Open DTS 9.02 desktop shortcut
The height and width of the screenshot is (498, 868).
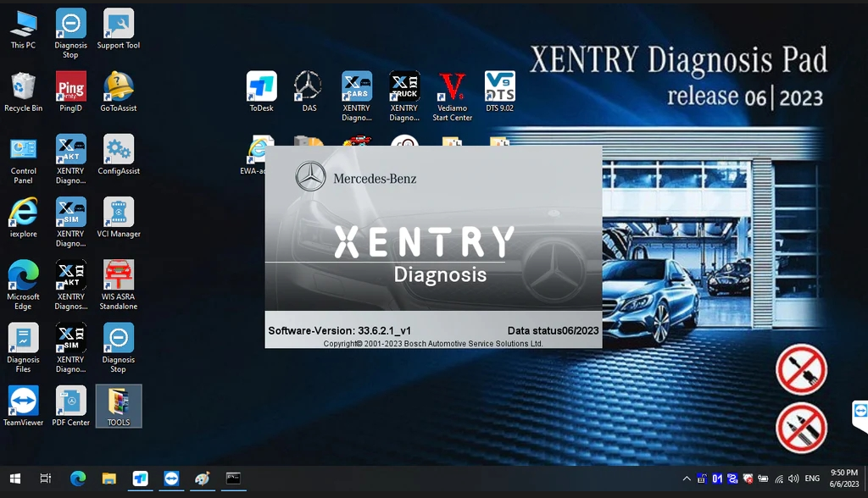pyautogui.click(x=500, y=91)
